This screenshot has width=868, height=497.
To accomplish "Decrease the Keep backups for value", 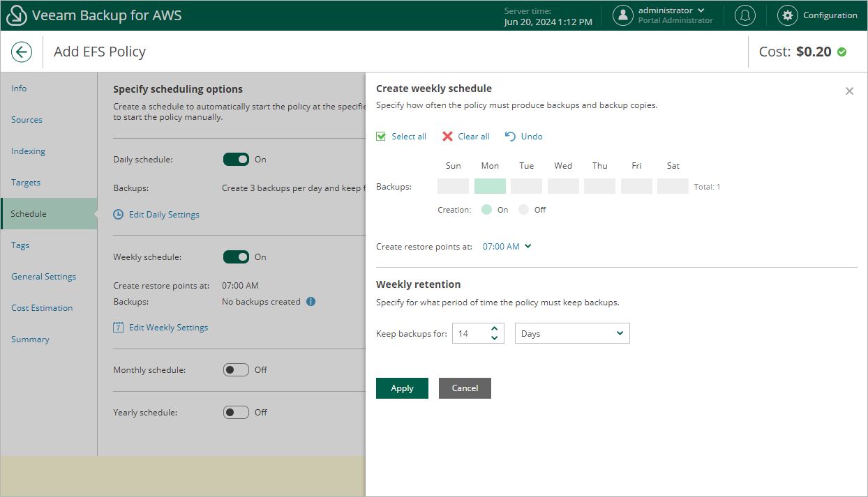I will [494, 338].
